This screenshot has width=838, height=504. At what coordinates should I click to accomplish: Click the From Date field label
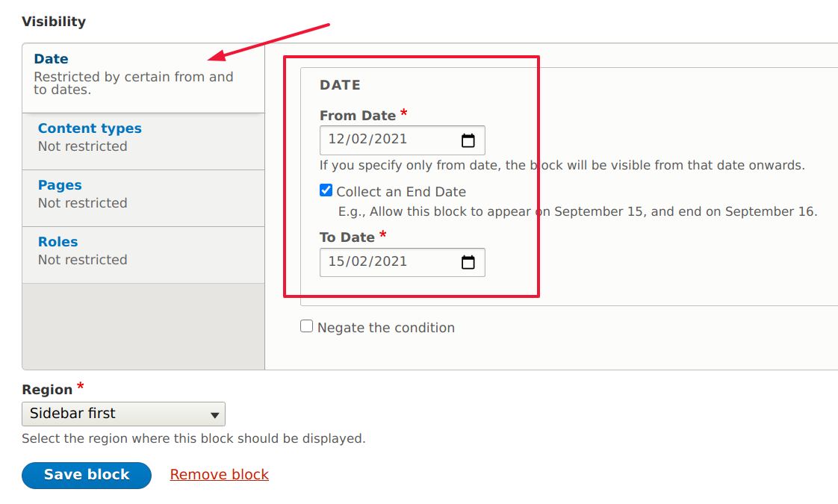pyautogui.click(x=358, y=116)
